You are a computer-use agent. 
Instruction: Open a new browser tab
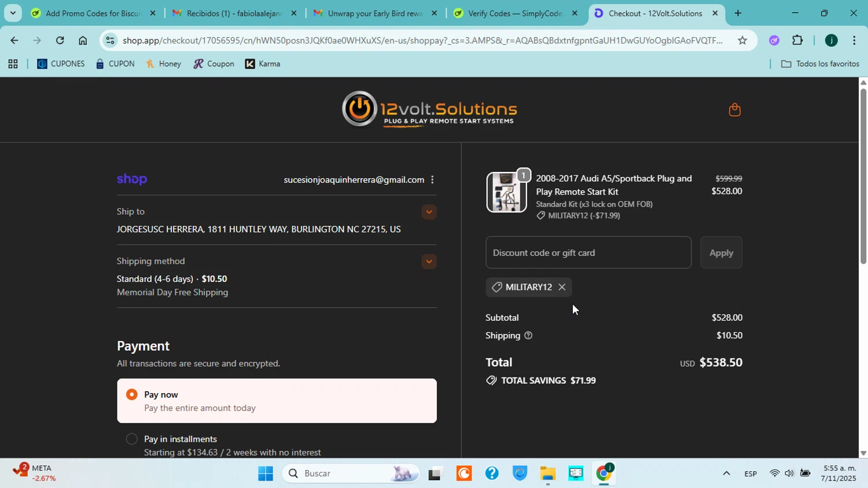click(738, 13)
